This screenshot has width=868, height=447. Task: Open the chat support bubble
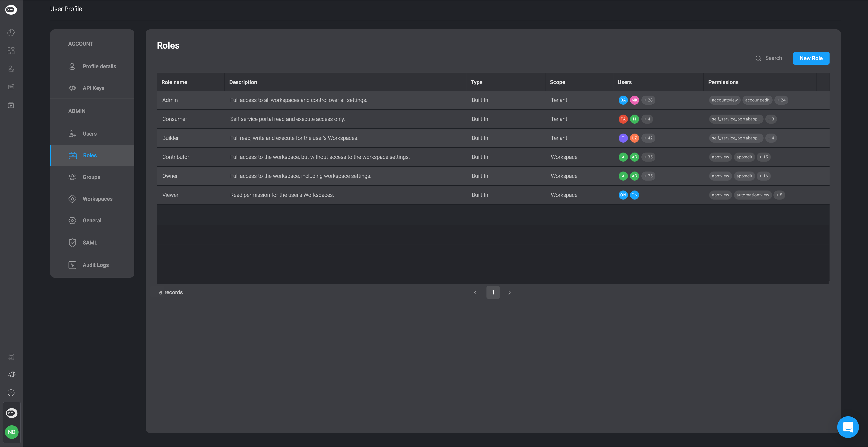tap(848, 427)
